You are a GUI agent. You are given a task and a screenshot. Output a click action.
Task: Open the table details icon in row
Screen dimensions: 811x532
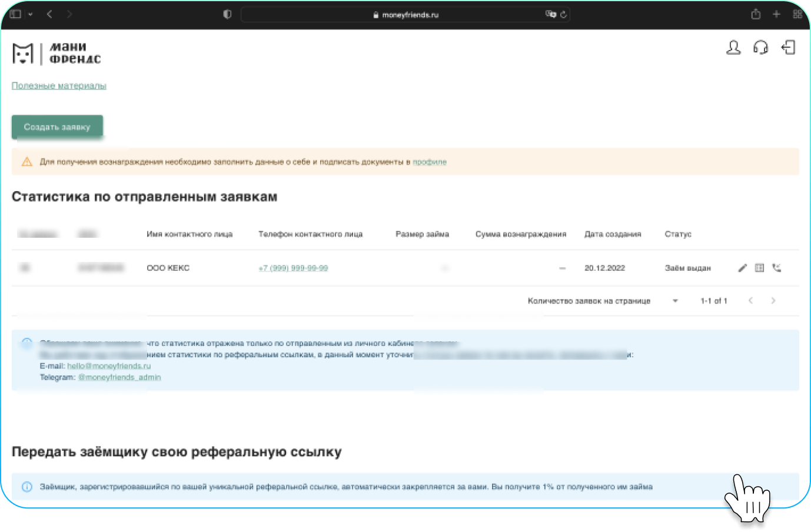tap(760, 268)
